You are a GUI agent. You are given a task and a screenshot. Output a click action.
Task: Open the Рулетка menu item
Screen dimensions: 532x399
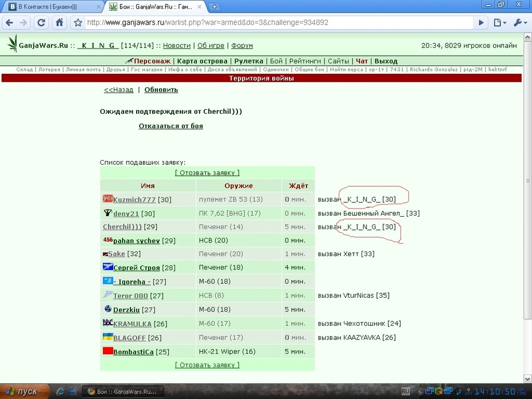pos(249,61)
